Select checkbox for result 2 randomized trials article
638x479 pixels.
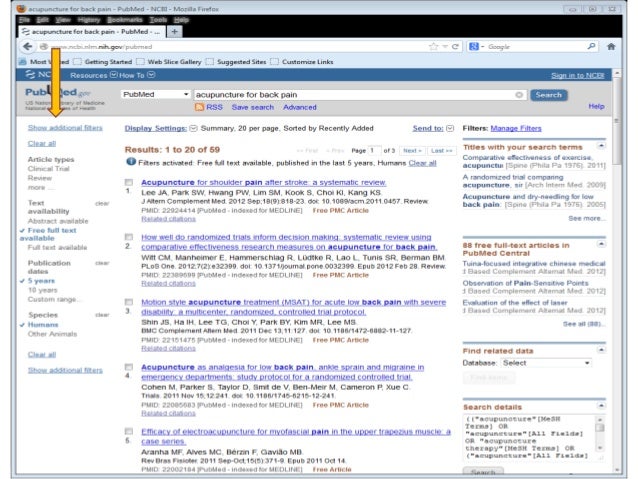point(129,237)
